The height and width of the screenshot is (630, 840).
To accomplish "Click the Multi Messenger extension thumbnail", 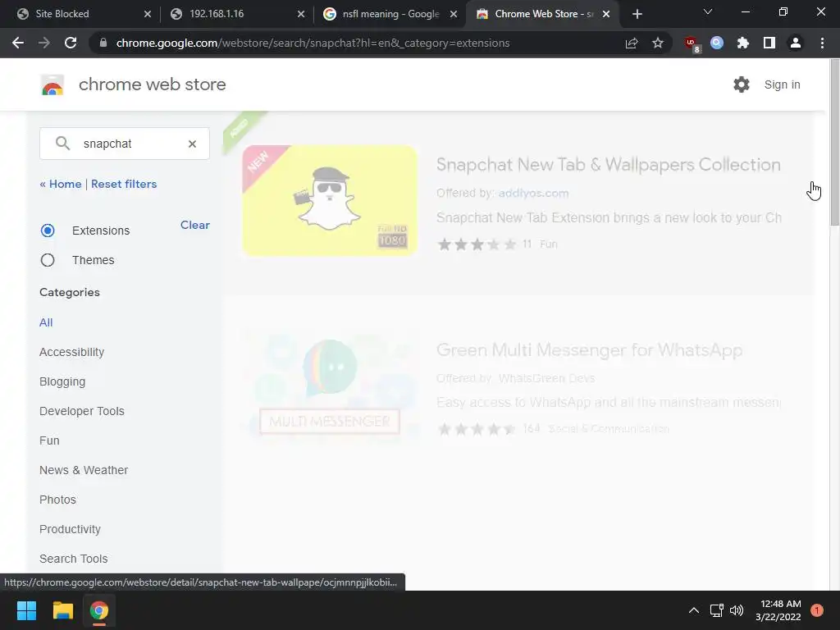I will 330,386.
